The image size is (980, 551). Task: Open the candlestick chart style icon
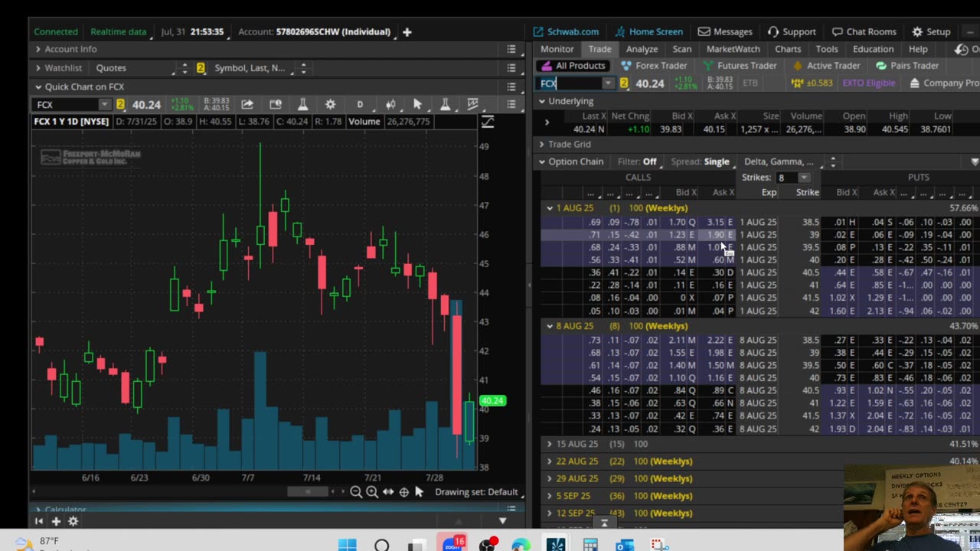tap(390, 104)
